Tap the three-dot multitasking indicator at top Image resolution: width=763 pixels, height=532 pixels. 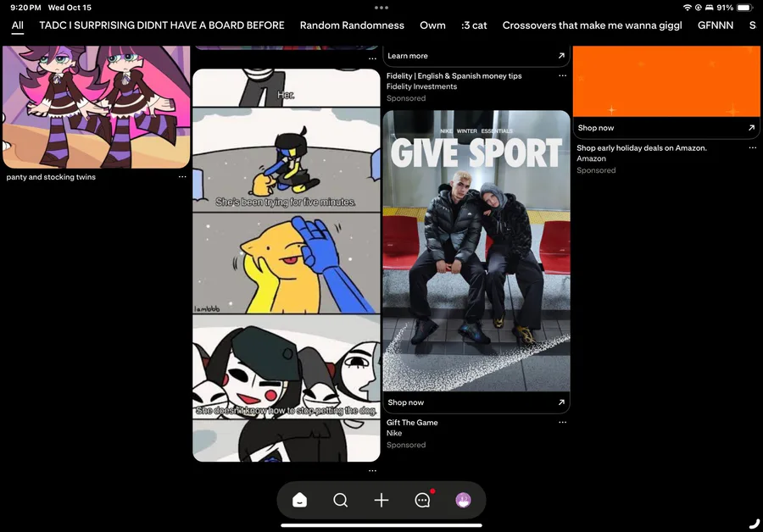click(381, 8)
